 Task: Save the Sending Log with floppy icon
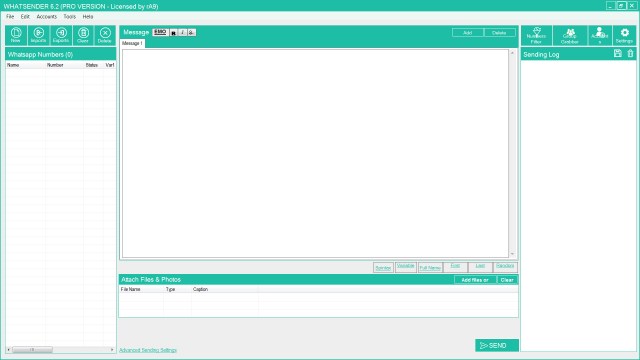point(618,53)
